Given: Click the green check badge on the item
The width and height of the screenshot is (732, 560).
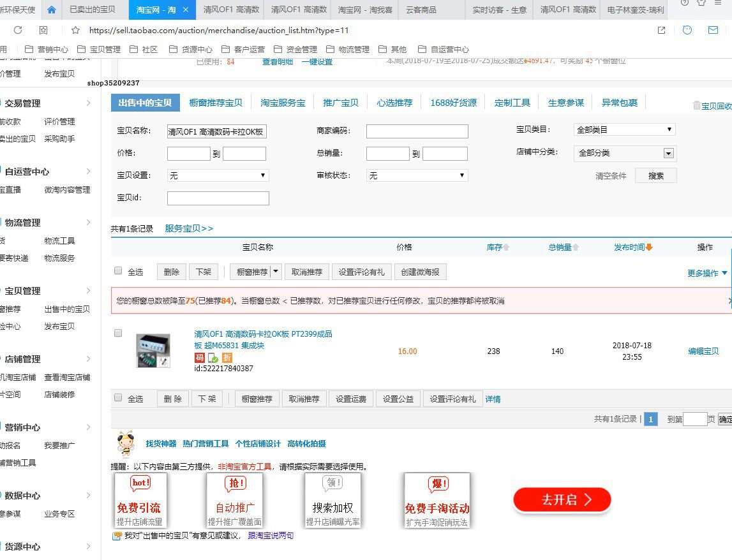Looking at the screenshot, I should (x=213, y=358).
